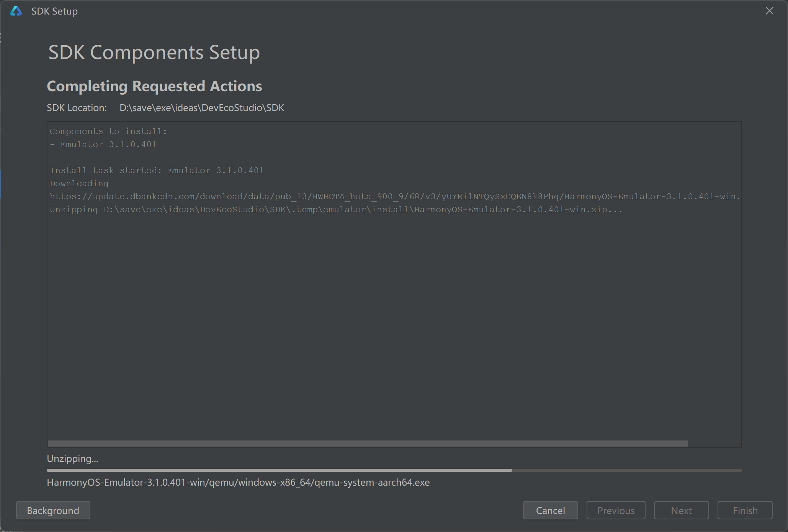Click the 'Install task started' log line
This screenshot has height=532, width=788.
point(157,170)
